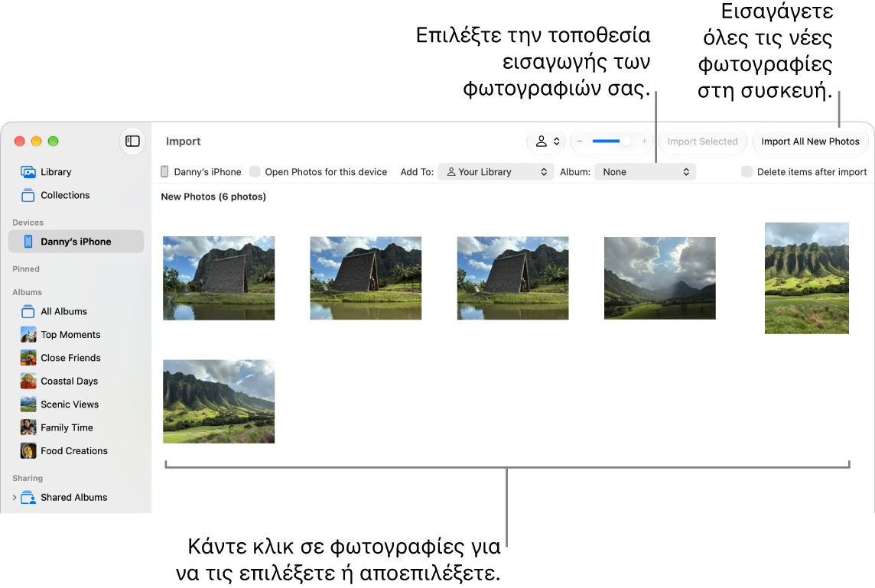Image resolution: width=875 pixels, height=588 pixels.
Task: Select the cloudy valley photo thumbnail
Action: 659,278
